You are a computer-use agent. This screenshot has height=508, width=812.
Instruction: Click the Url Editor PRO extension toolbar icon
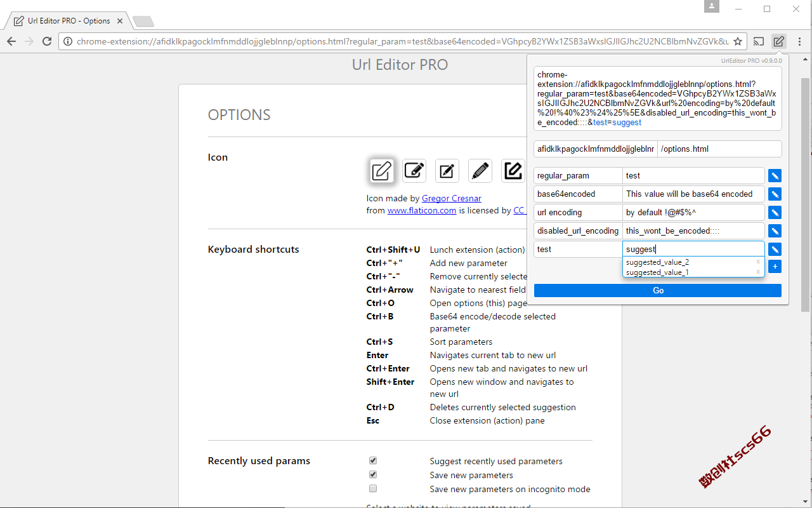pyautogui.click(x=778, y=41)
